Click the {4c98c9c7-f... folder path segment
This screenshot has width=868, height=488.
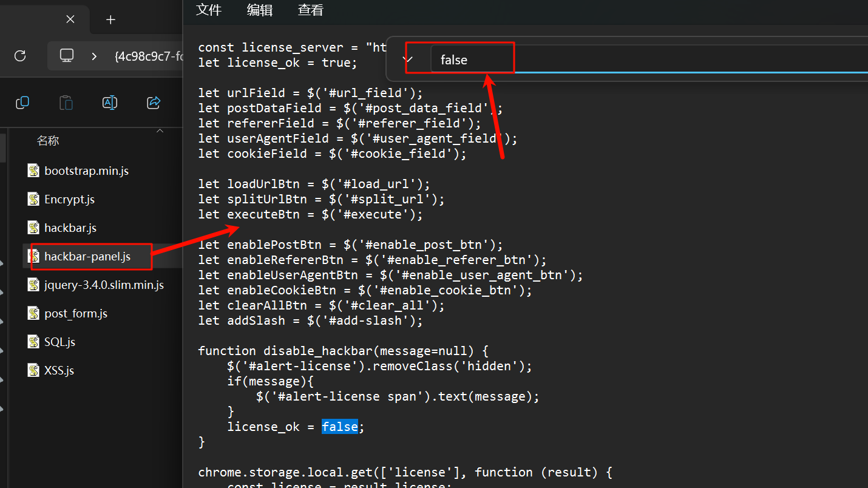coord(148,56)
